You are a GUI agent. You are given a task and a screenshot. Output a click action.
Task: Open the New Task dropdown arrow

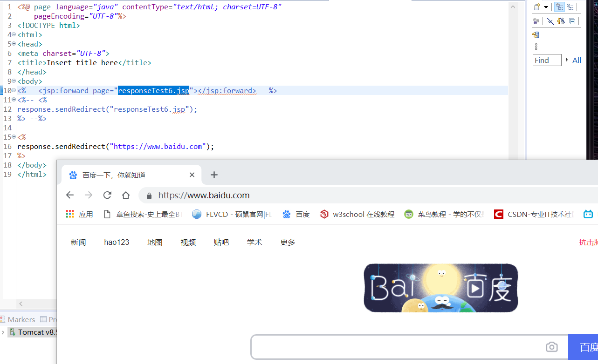point(546,7)
